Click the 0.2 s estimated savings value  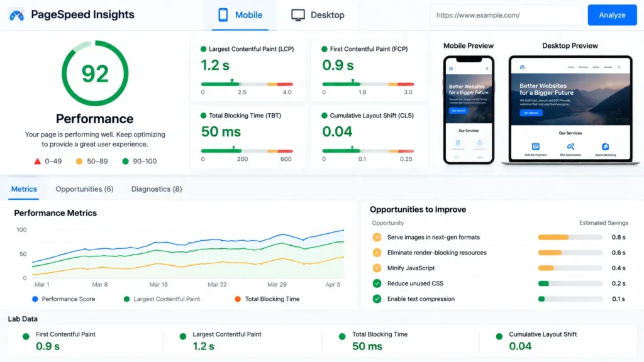619,283
